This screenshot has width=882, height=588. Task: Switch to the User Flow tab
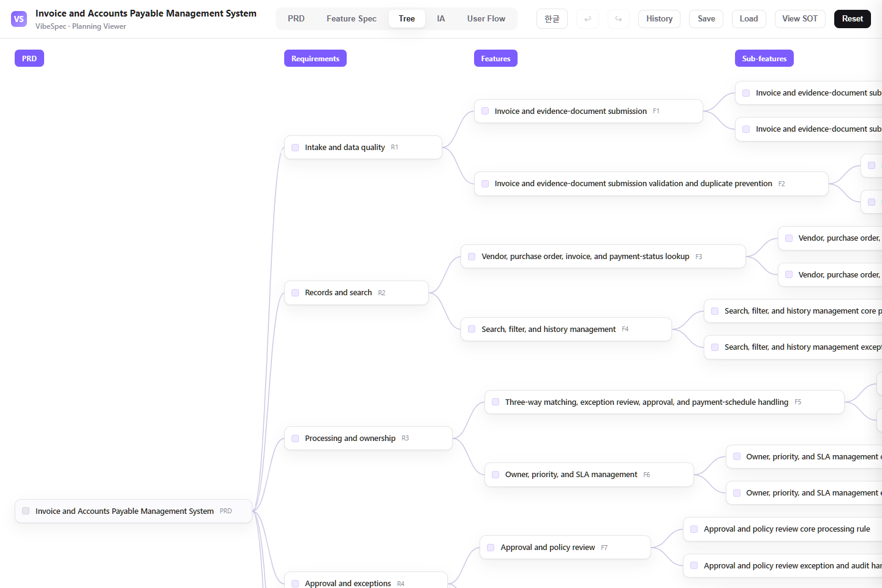[486, 19]
